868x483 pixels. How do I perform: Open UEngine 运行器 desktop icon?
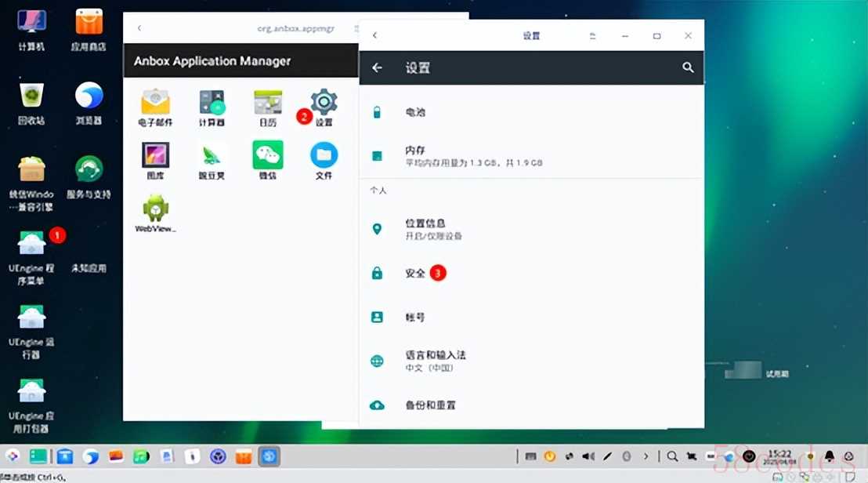[x=31, y=332]
